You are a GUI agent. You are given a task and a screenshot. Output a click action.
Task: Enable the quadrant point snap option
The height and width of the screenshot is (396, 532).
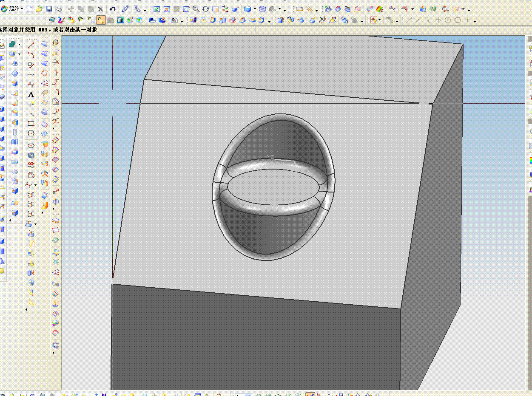click(458, 20)
